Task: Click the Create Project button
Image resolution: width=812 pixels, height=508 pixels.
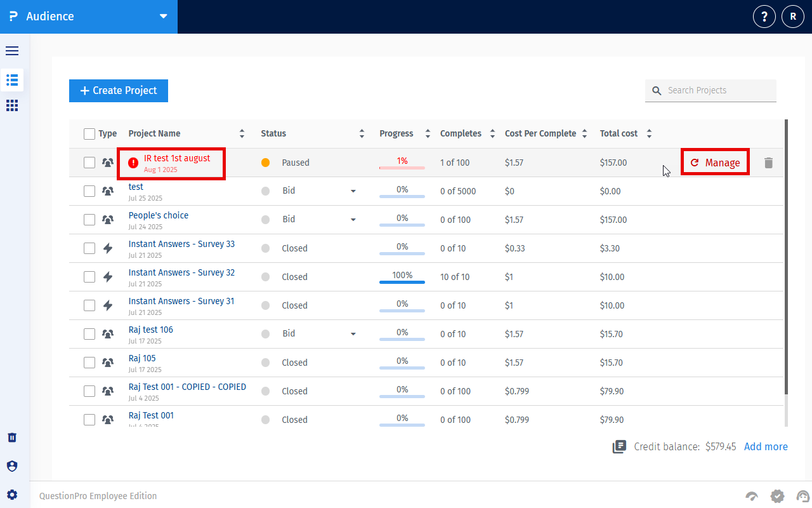Action: [119, 91]
